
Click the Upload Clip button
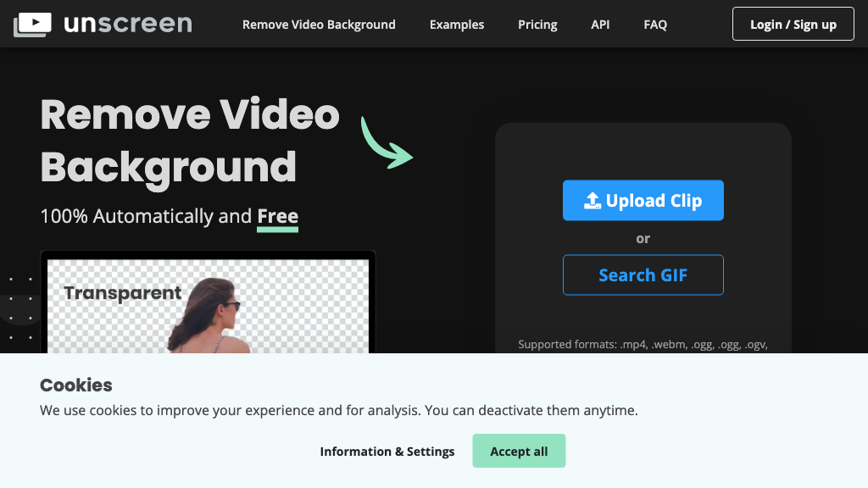[643, 200]
